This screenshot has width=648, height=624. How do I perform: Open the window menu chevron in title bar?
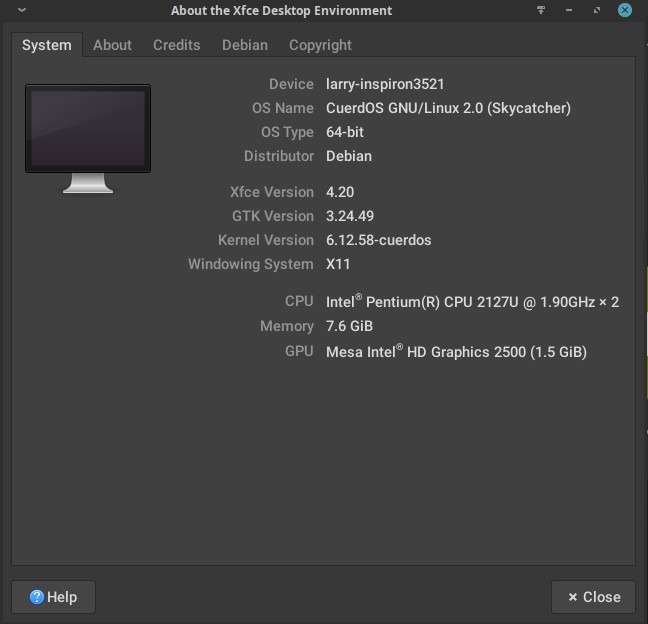pos(22,10)
